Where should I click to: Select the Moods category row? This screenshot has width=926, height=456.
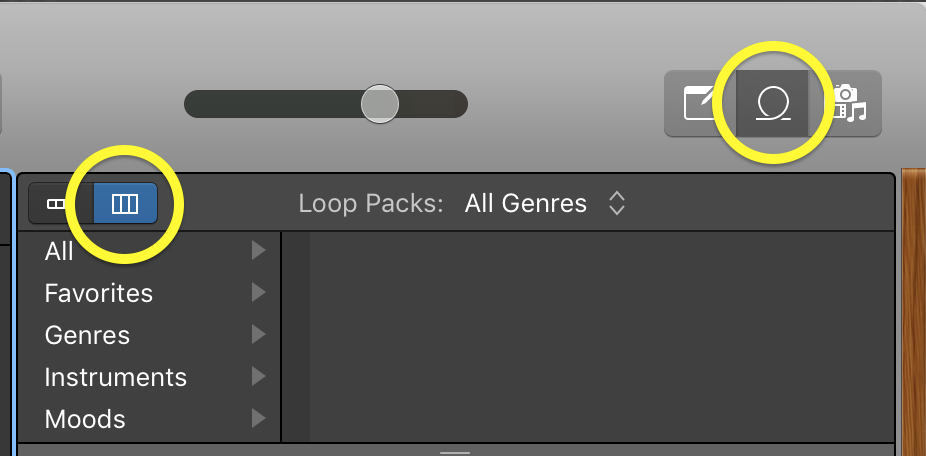pos(149,419)
